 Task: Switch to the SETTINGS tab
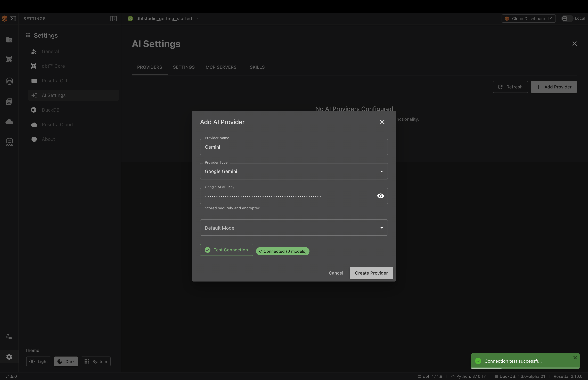[x=184, y=67]
